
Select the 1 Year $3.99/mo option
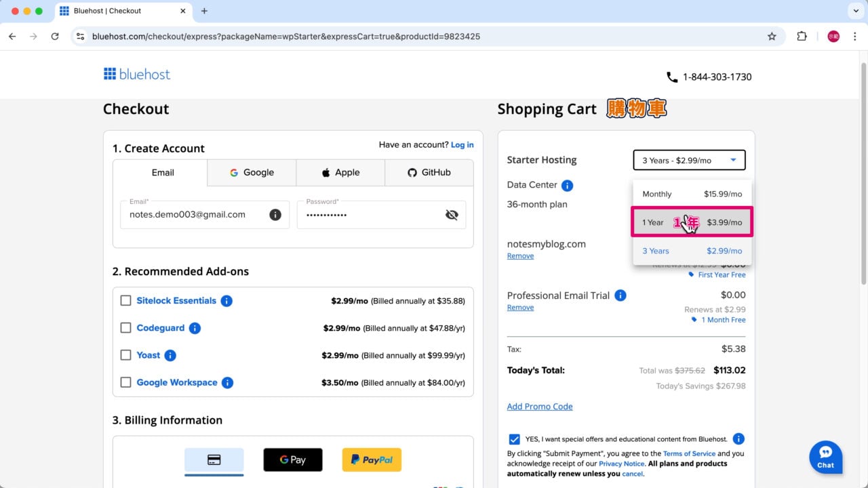pos(692,222)
